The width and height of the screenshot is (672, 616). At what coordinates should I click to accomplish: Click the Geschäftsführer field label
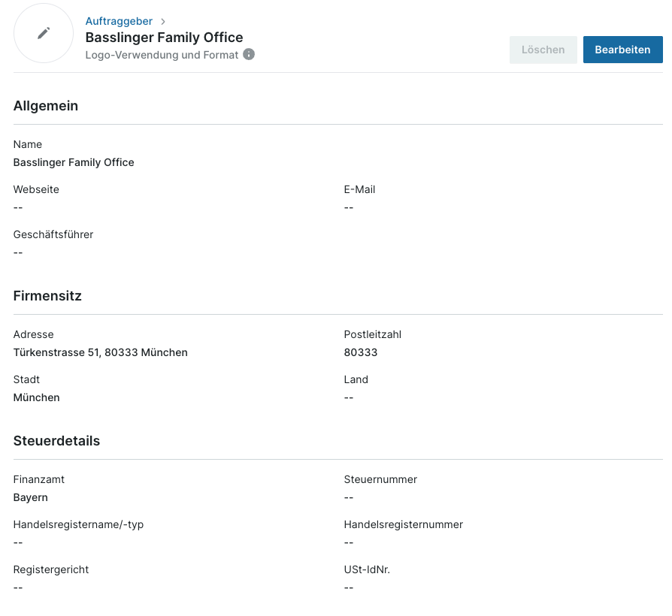pyautogui.click(x=53, y=234)
